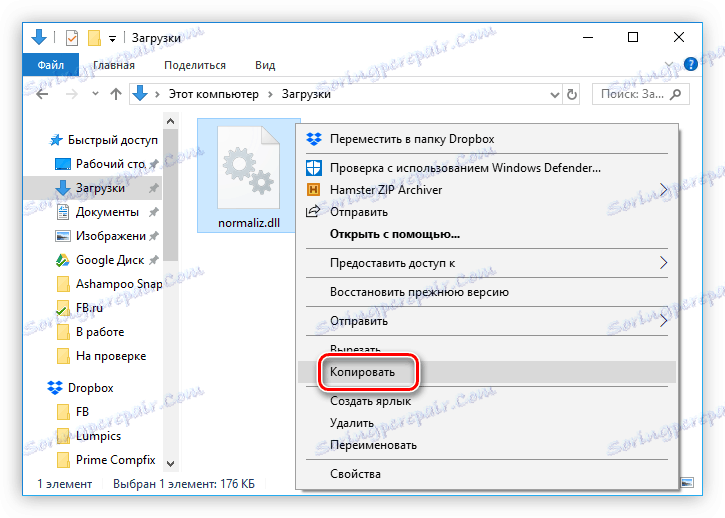Open the Файл ribbon tab
Viewport: 725px width, 518px height.
point(50,65)
